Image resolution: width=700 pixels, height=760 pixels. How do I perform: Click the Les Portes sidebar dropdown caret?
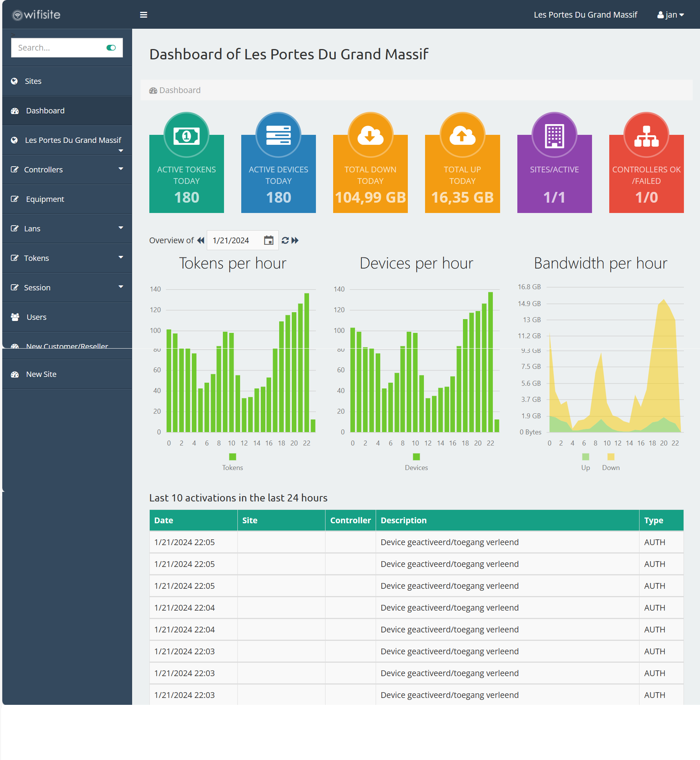pos(121,151)
